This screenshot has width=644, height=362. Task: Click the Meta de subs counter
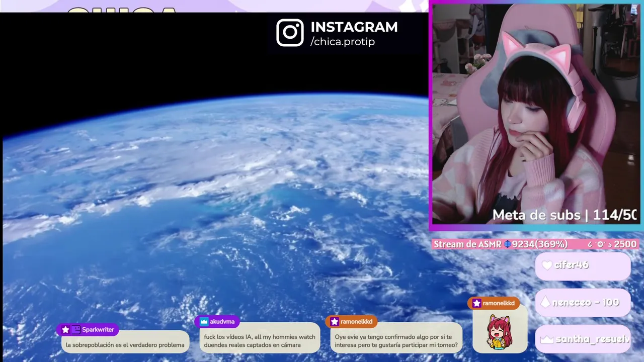[x=565, y=215]
